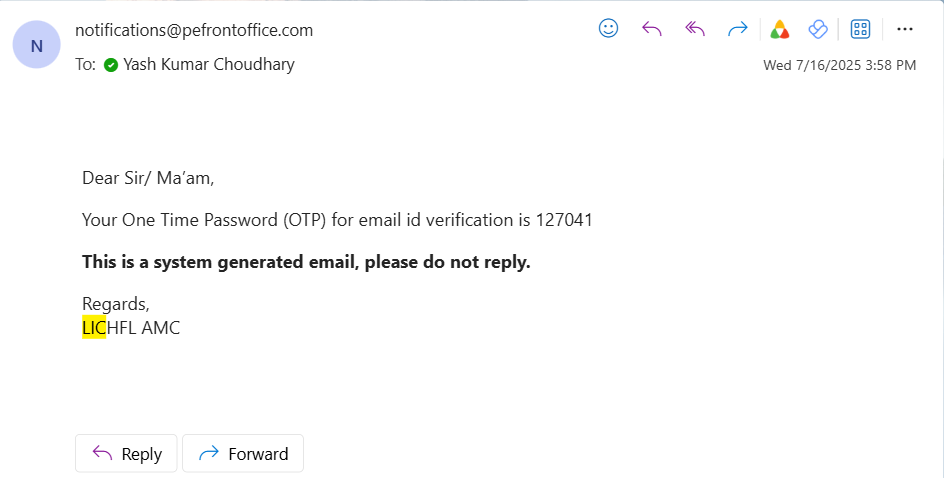Click the Dear Sir/ Ma'am greeting
944x478 pixels.
click(148, 178)
